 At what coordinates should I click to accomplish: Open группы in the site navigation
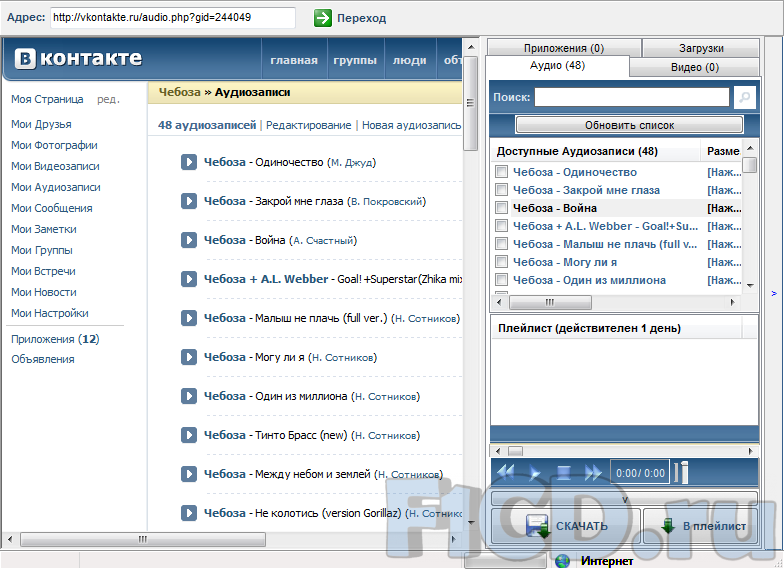(x=355, y=60)
